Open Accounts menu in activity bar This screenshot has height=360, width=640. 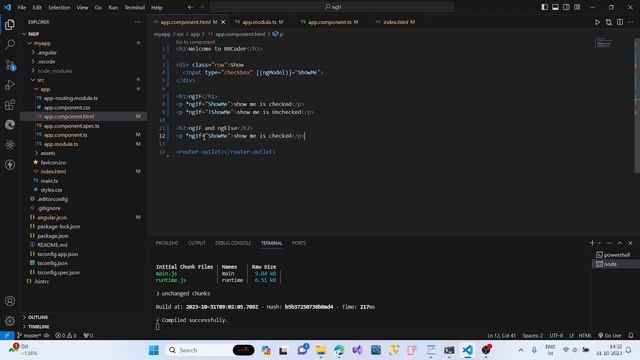click(10, 301)
